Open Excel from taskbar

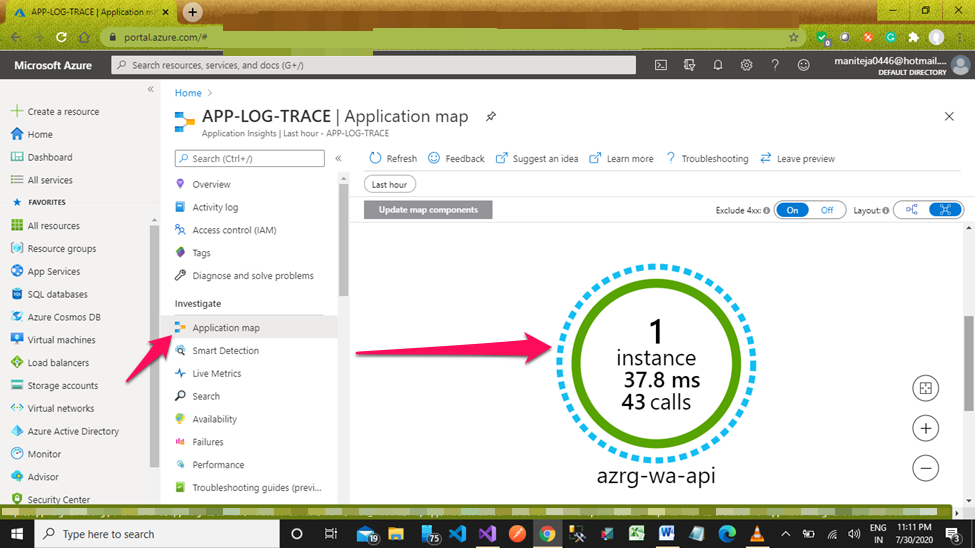pyautogui.click(x=636, y=534)
